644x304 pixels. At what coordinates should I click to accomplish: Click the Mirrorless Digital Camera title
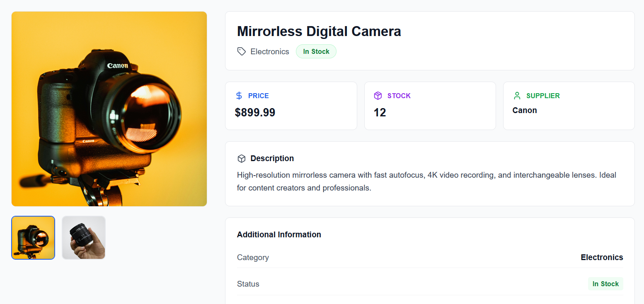pyautogui.click(x=319, y=31)
